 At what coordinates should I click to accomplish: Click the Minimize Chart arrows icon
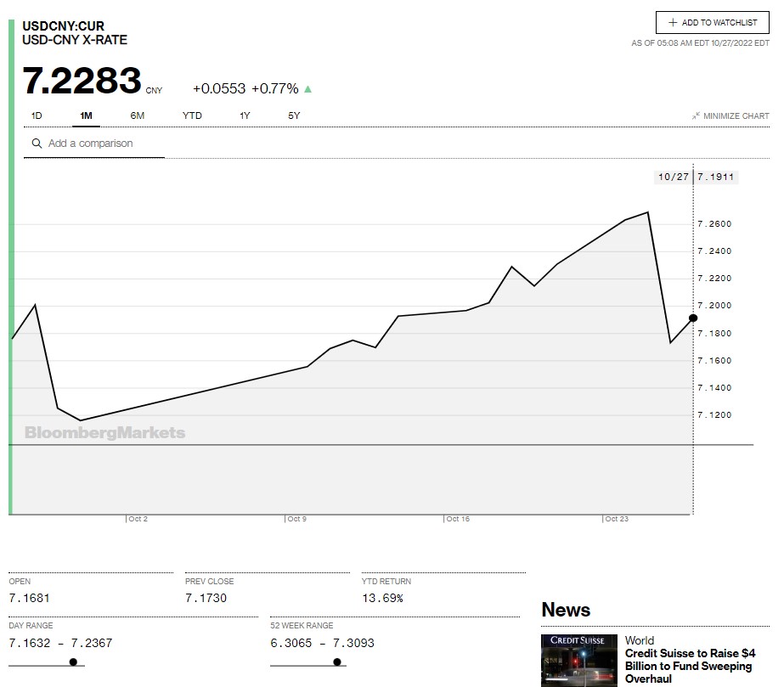pos(696,116)
